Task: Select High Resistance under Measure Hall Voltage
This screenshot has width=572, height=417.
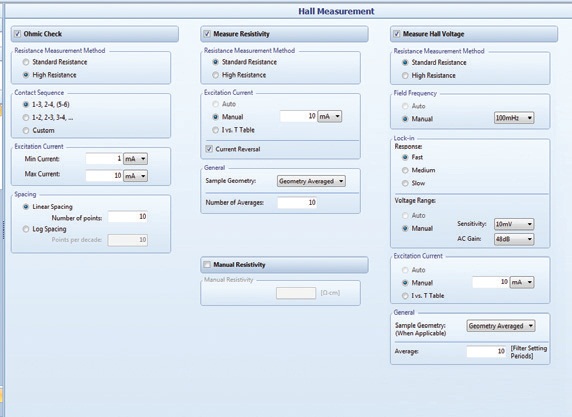Action: (405, 76)
